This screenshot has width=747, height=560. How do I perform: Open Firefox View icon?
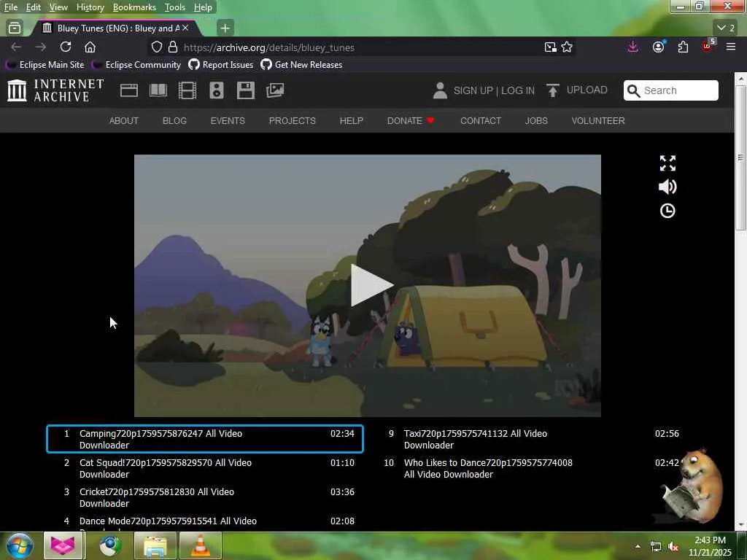[x=15, y=28]
